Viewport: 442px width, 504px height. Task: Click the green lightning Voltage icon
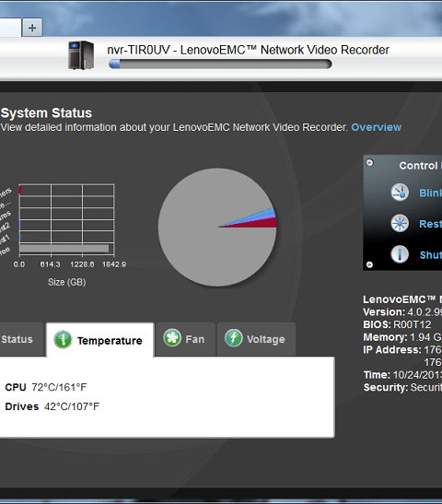click(x=234, y=338)
